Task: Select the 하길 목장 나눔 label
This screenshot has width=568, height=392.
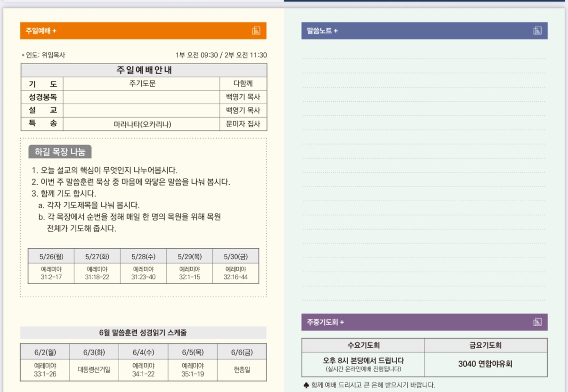Action: pos(60,152)
